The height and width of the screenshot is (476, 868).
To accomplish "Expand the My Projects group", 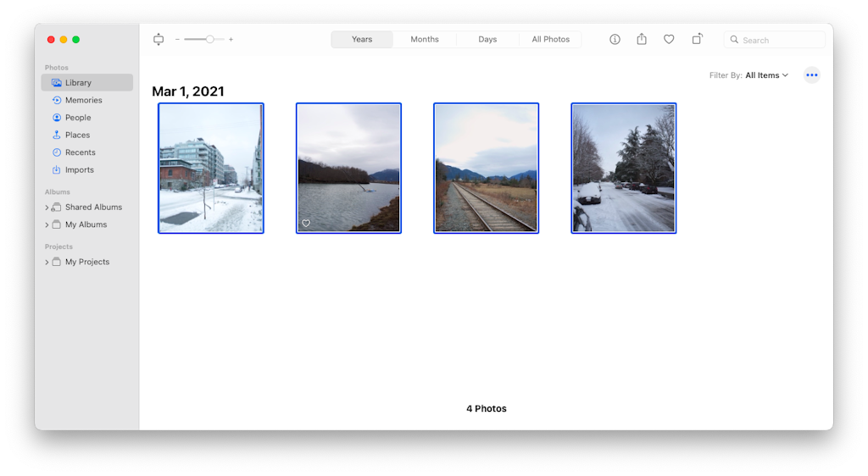I will [47, 263].
